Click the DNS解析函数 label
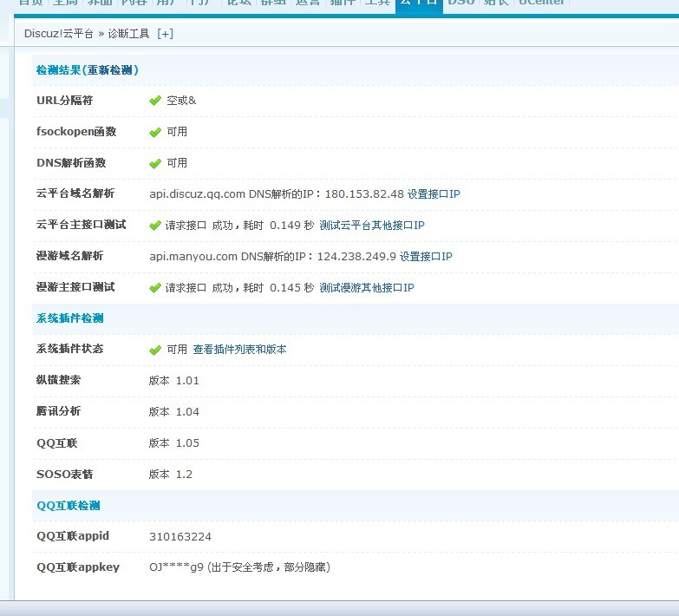Viewport: 679px width, 616px height. 71,163
